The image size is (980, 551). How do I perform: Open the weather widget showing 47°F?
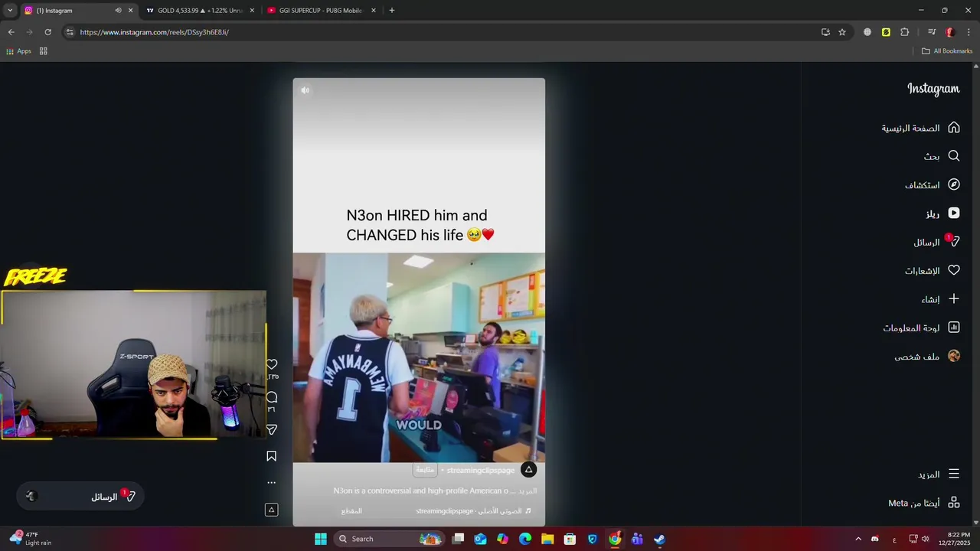pos(31,539)
